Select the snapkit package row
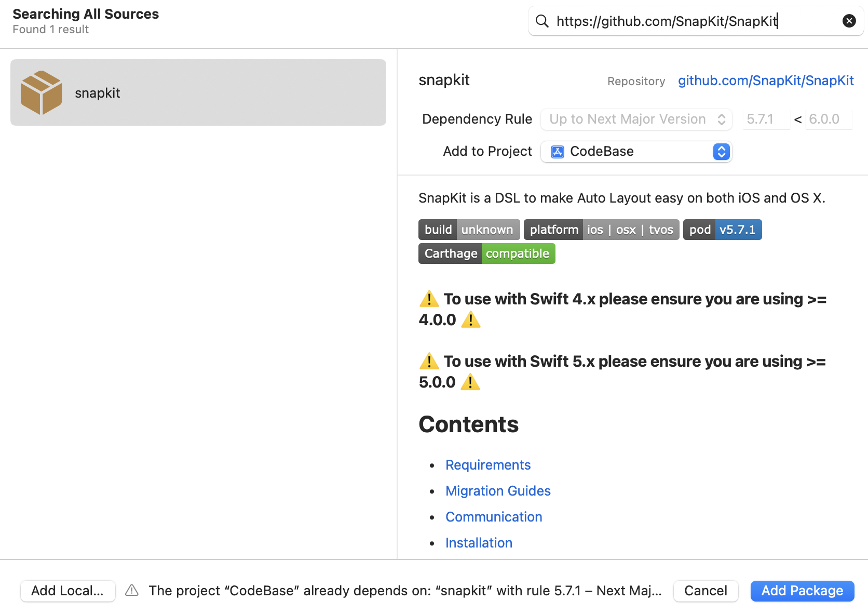This screenshot has width=868, height=614. [198, 92]
